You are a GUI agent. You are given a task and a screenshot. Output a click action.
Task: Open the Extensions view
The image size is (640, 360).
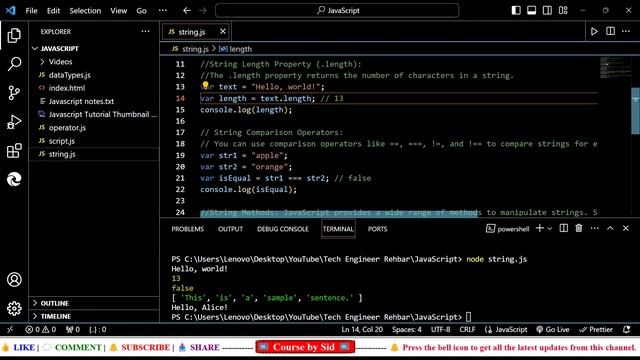click(x=14, y=150)
